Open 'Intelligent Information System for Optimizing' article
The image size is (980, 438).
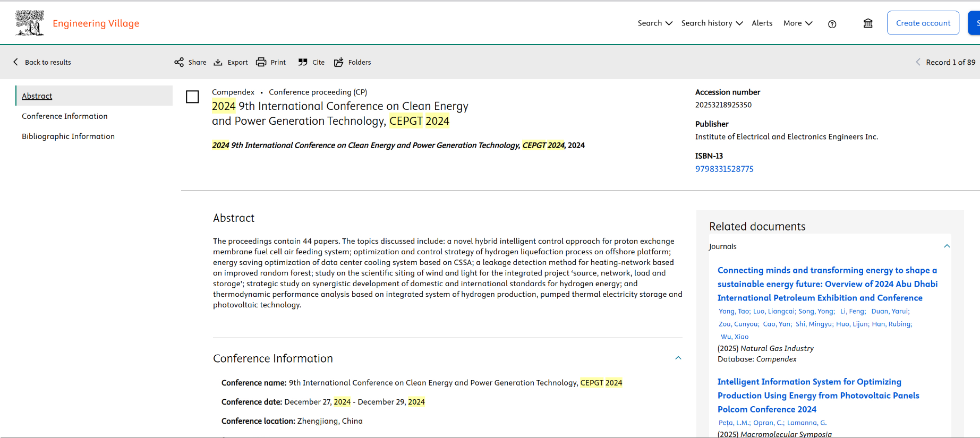(818, 396)
